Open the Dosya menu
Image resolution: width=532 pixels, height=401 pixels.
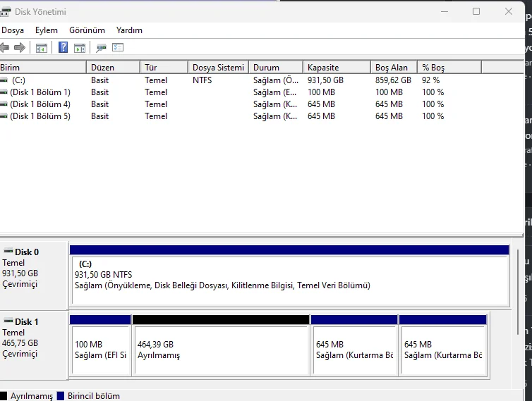[13, 30]
